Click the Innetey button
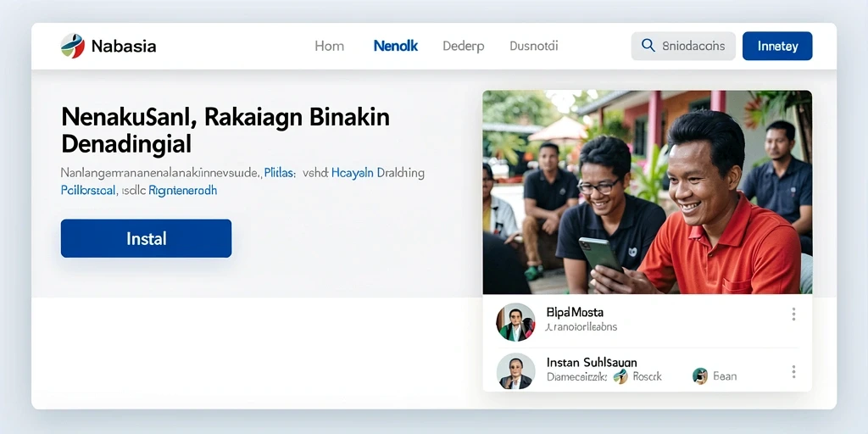Screen dimensions: 868x434 click(777, 46)
